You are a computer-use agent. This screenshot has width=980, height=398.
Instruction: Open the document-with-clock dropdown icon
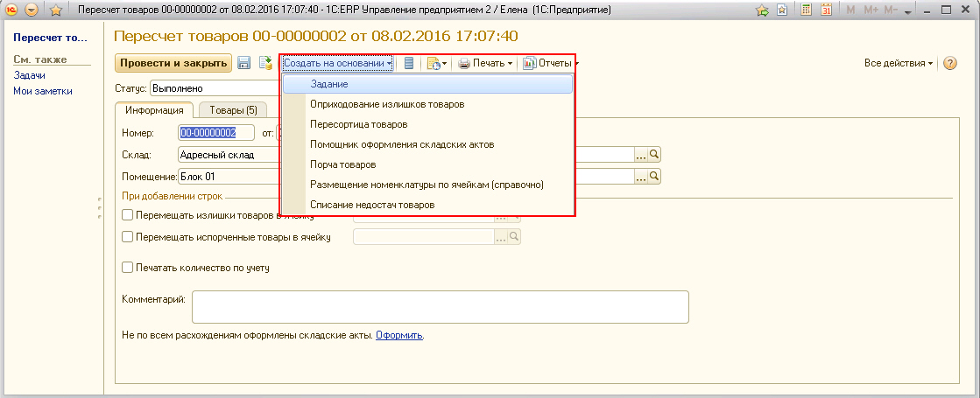click(x=437, y=63)
